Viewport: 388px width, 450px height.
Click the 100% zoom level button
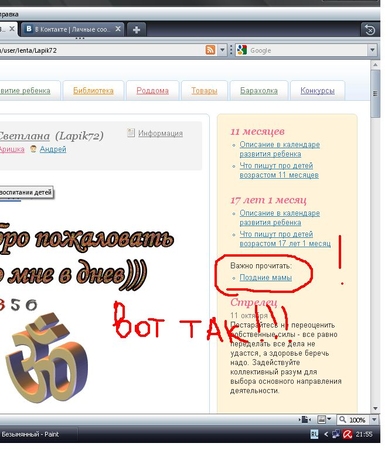pyautogui.click(x=352, y=420)
